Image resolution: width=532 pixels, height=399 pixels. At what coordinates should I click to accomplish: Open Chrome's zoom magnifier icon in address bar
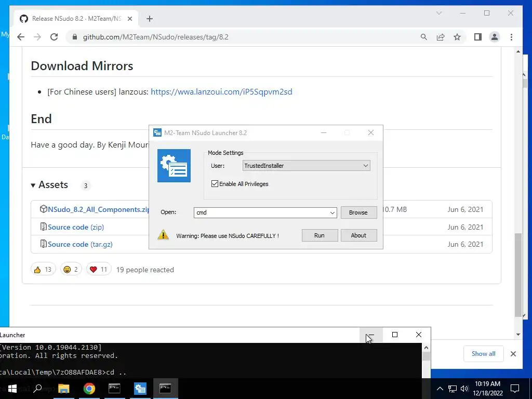coord(424,37)
